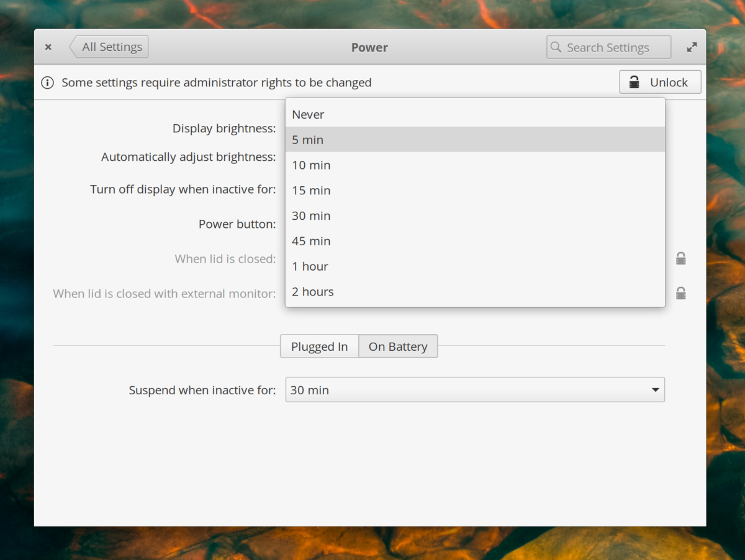Choose Never from the dropdown list
This screenshot has height=560, width=745.
click(475, 114)
